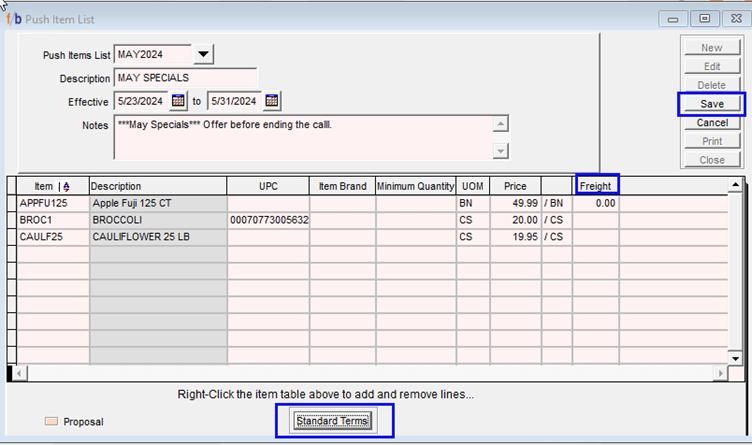Open the Effective end date calendar picker
Image resolution: width=752 pixels, height=445 pixels.
pos(271,101)
